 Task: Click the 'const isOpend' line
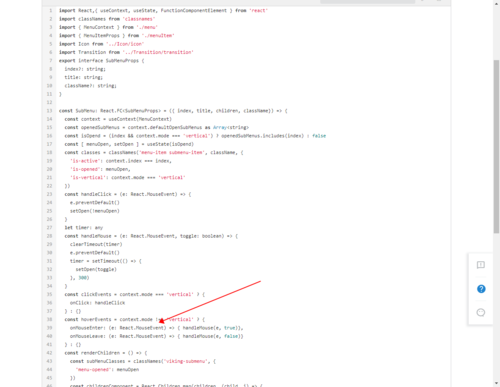coord(195,136)
